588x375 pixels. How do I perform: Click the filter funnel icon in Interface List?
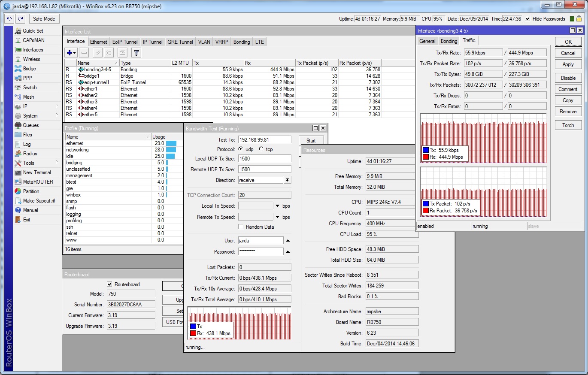click(136, 53)
